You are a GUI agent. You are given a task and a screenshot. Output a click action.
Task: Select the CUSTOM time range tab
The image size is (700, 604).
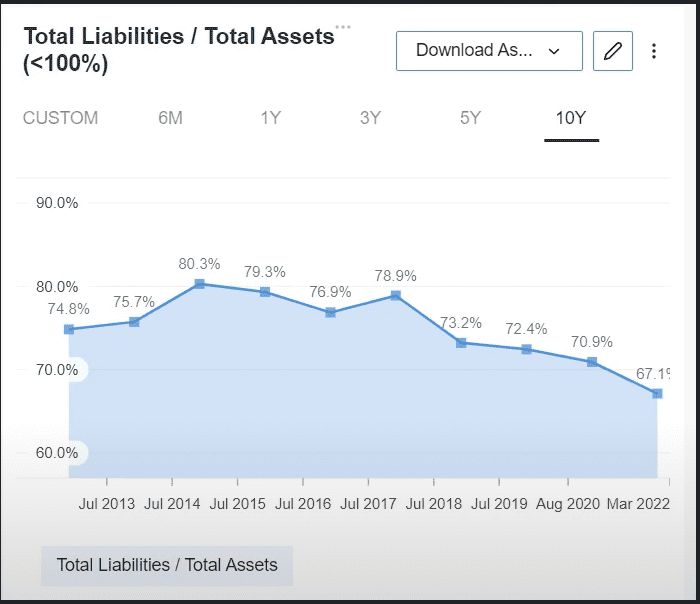pyautogui.click(x=60, y=118)
